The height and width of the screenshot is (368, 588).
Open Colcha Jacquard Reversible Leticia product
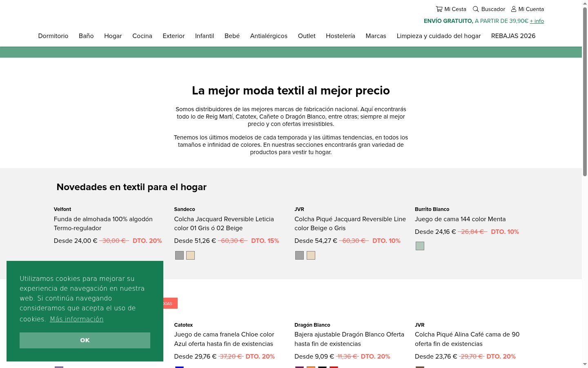click(x=224, y=224)
